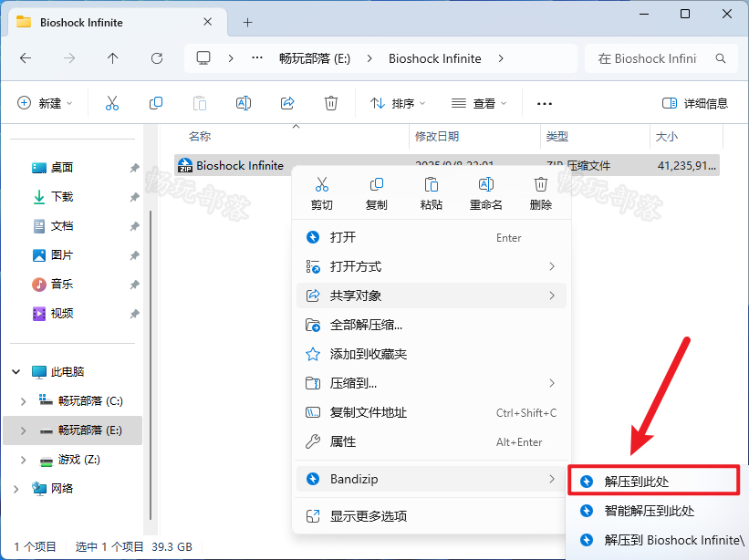749x560 pixels.
Task: Expand the 网络 tree node
Action: 16,488
